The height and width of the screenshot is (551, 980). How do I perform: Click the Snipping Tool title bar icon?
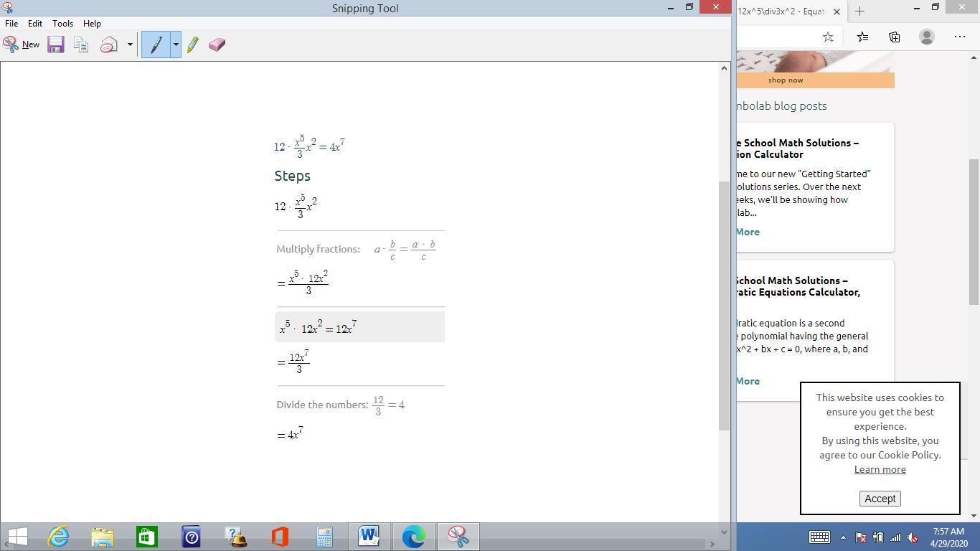[7, 7]
